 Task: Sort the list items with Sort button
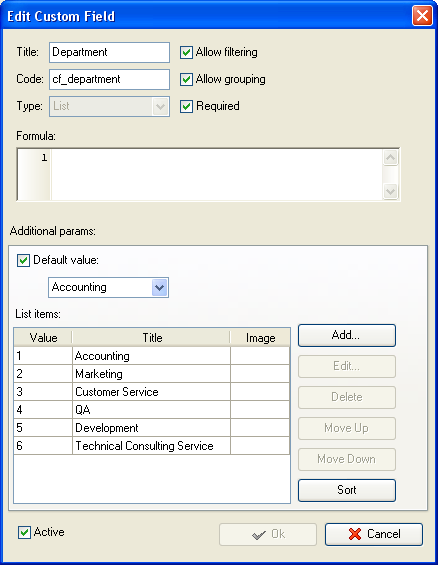pyautogui.click(x=347, y=490)
